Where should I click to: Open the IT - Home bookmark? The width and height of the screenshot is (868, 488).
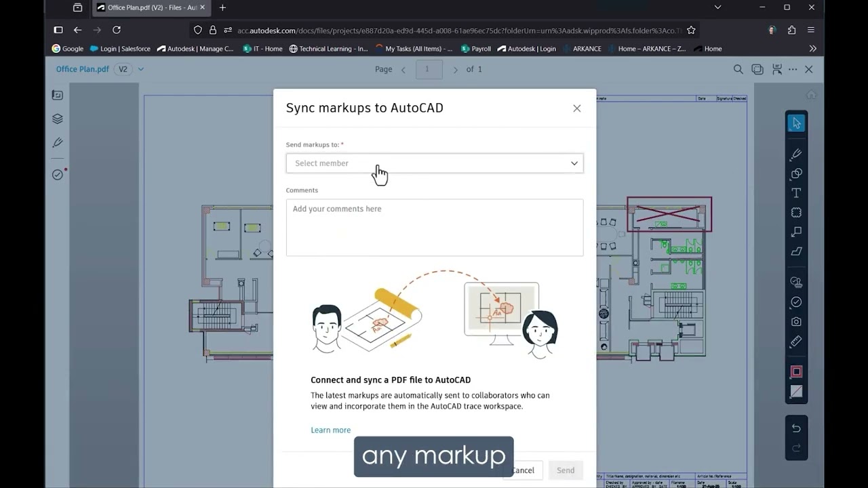tap(262, 49)
